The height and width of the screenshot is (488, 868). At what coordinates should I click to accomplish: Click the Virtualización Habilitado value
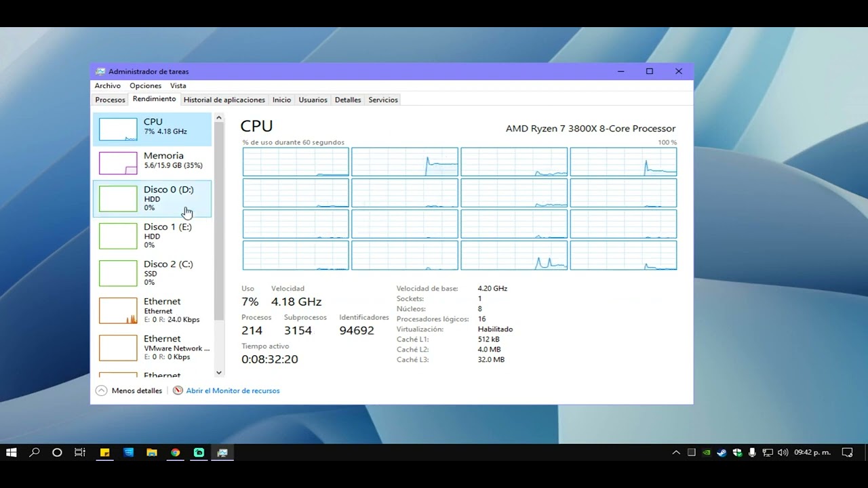pos(495,329)
